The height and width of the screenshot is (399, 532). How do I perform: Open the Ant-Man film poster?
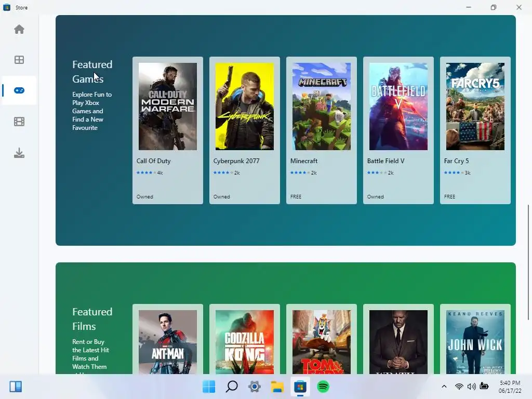pos(168,342)
